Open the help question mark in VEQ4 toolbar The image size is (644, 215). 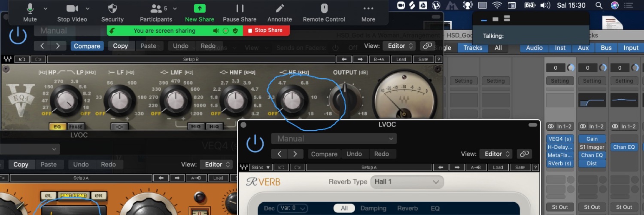(439, 59)
